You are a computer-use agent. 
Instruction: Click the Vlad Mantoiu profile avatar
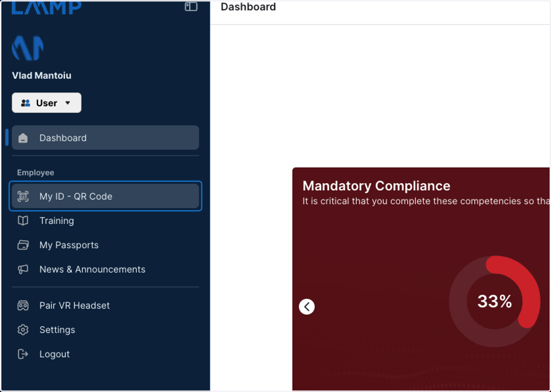[28, 48]
